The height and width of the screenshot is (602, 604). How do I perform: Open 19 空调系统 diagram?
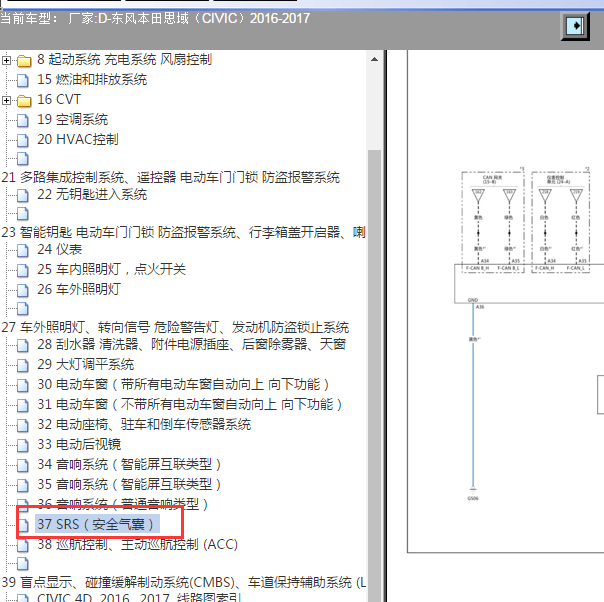click(72, 120)
